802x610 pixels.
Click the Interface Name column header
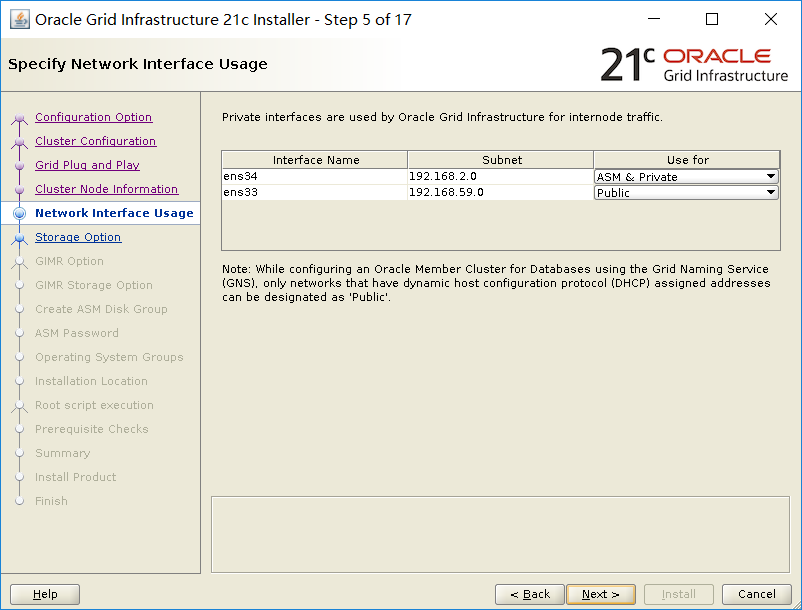click(x=315, y=160)
